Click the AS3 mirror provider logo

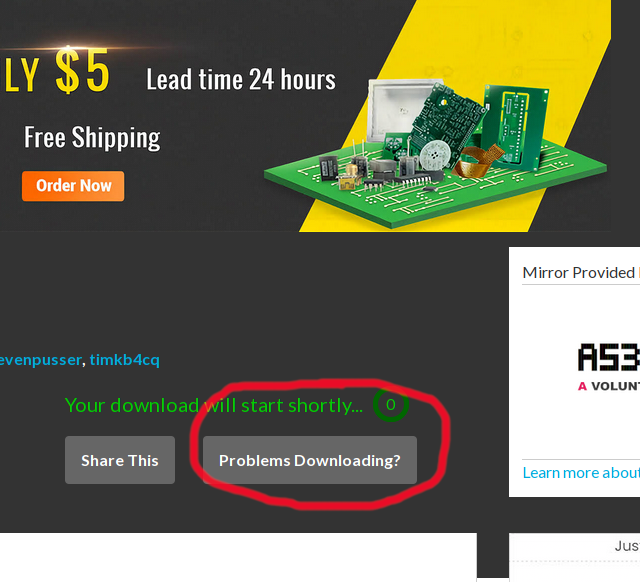pos(609,357)
